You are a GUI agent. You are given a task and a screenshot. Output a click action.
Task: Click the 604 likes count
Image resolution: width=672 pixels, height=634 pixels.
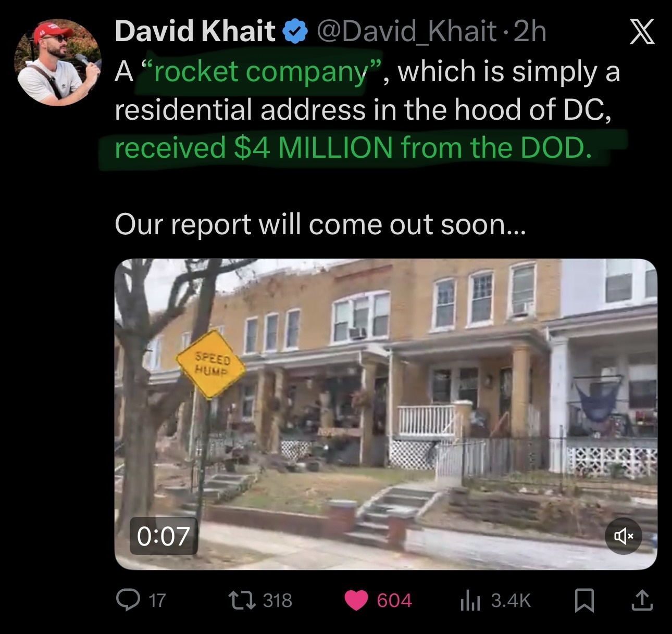coord(394,601)
